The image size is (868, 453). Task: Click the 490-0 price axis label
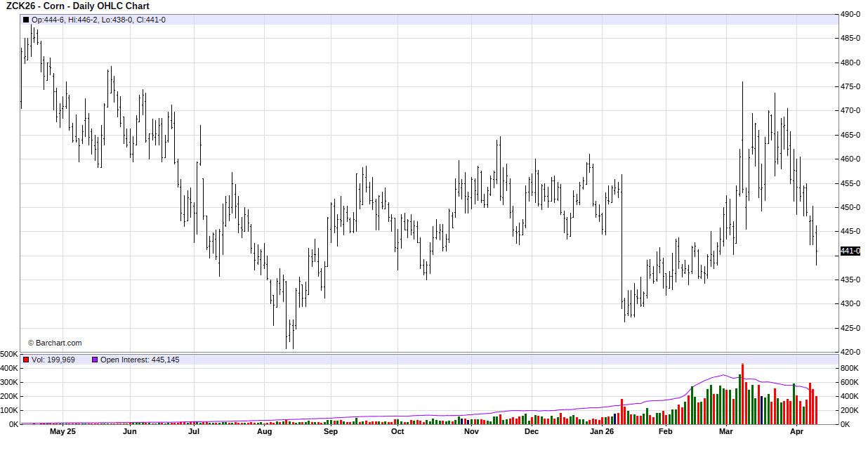tap(850, 14)
